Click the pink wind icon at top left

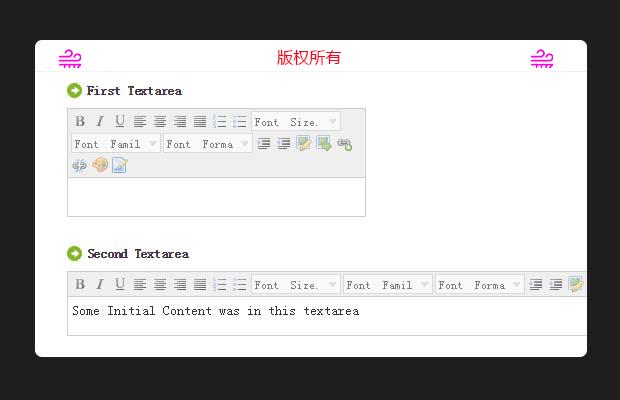point(70,59)
